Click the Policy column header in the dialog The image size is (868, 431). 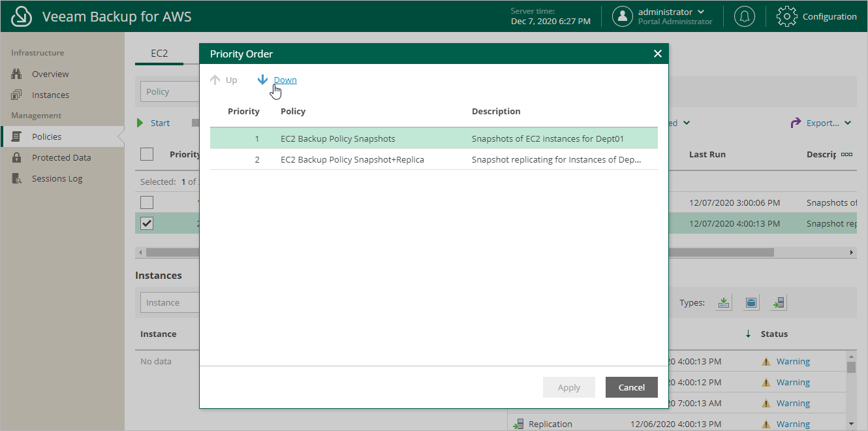point(293,111)
